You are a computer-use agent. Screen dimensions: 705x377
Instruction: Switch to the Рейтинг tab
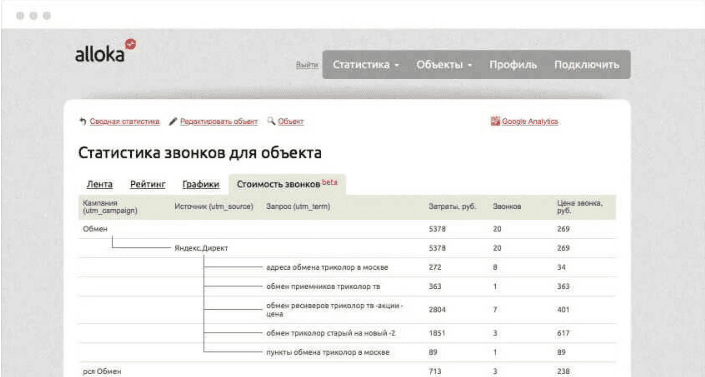(x=148, y=184)
